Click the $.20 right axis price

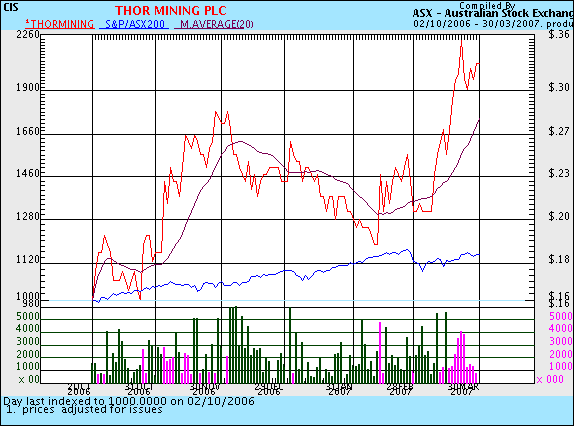559,216
